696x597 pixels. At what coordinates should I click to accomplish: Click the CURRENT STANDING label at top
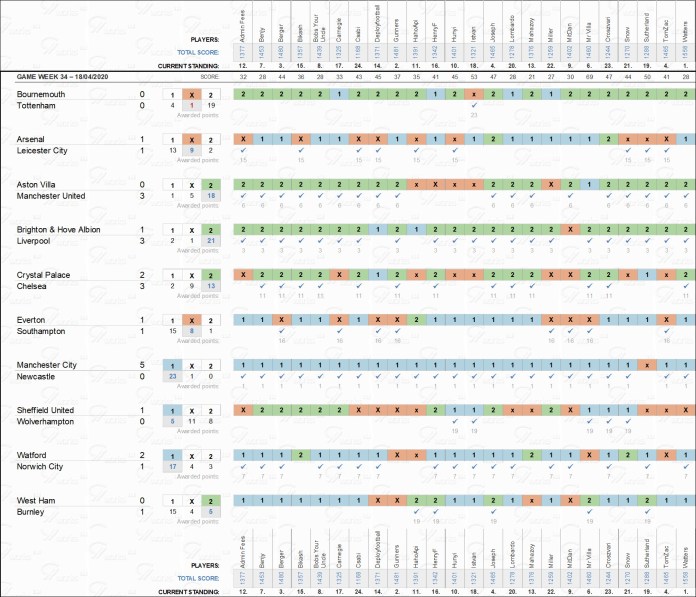189,64
